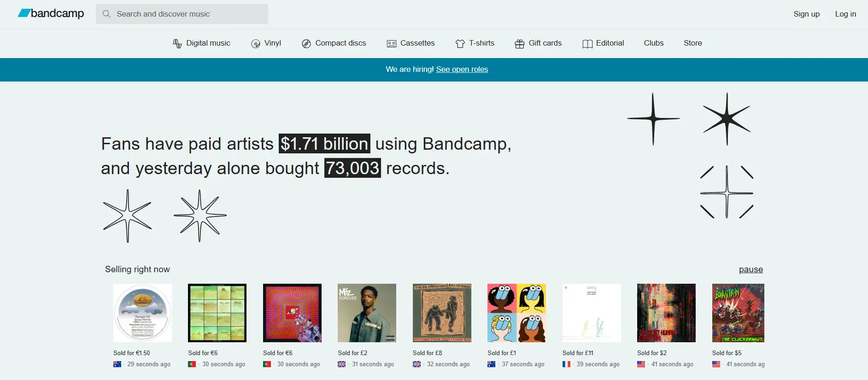
Task: Click the Vinyl record icon
Action: [255, 43]
